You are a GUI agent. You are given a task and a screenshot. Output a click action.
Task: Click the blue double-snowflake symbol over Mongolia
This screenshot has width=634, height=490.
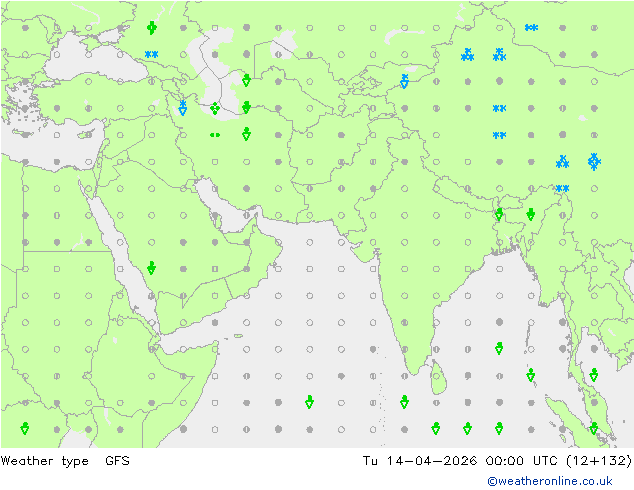point(531,27)
